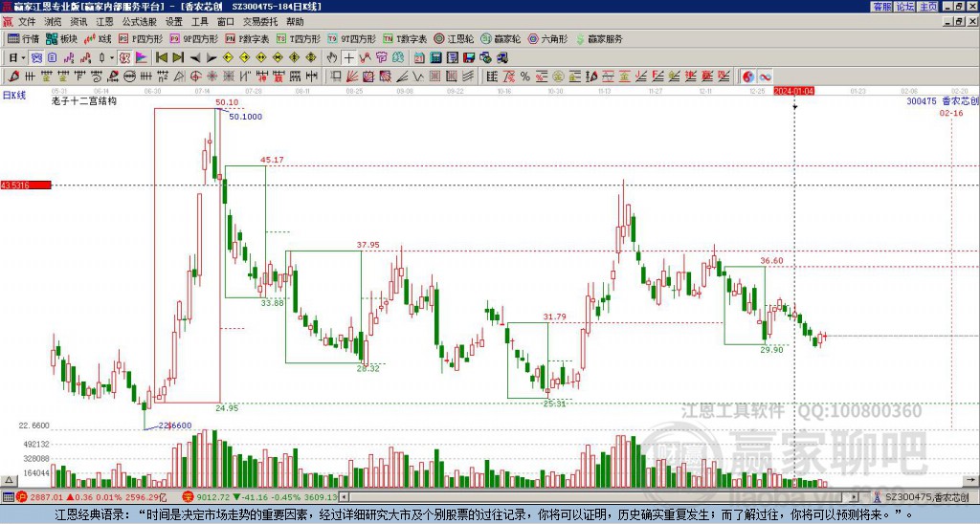Toggle the yin-yang icon

pos(747,76)
